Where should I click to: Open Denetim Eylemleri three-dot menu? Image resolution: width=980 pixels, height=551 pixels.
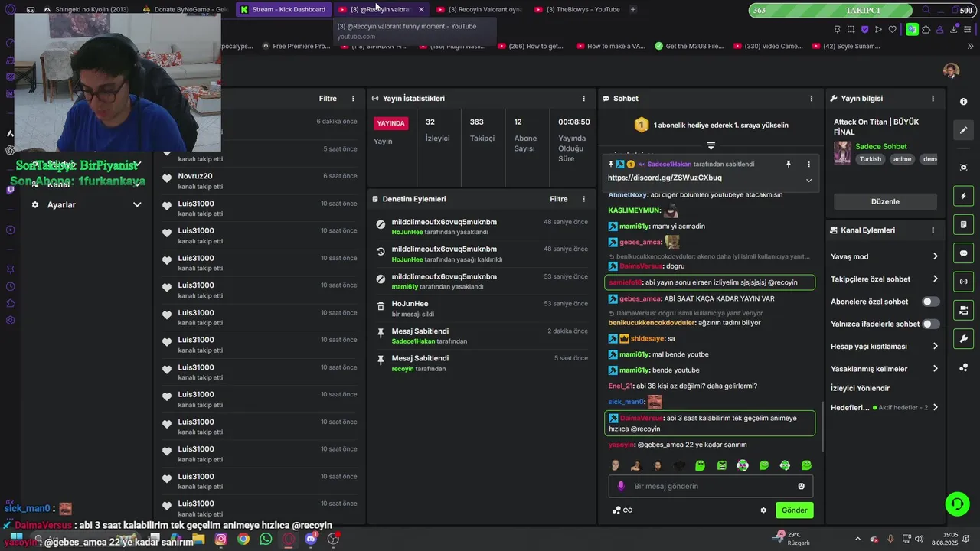583,199
